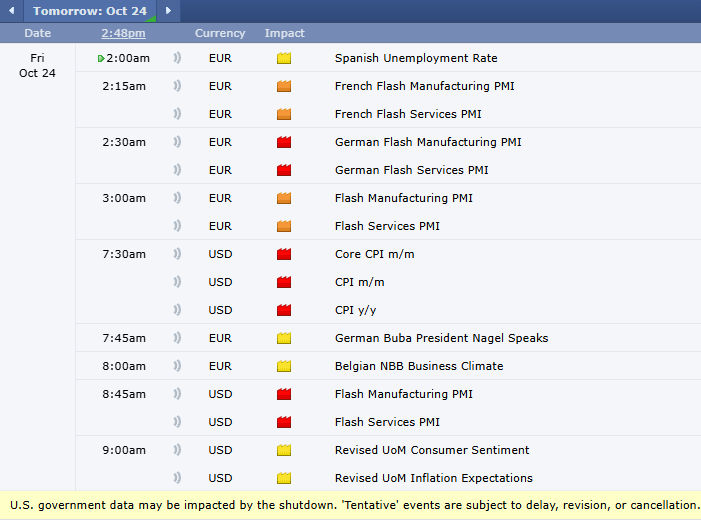Expand Revised UoM Inflation Expectations row
The width and height of the screenshot is (701, 520).
(x=433, y=478)
